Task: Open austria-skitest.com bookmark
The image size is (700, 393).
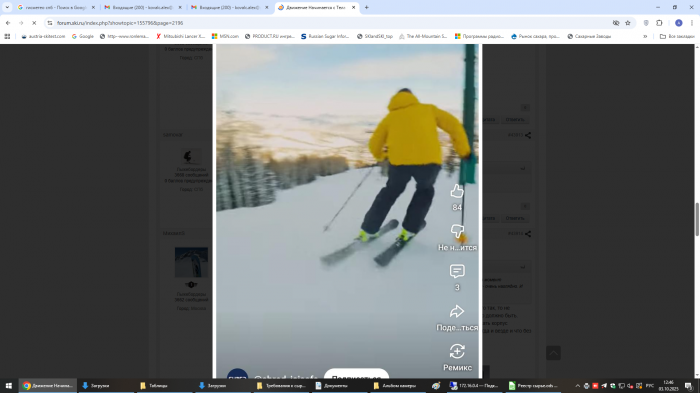Action: tap(43, 36)
